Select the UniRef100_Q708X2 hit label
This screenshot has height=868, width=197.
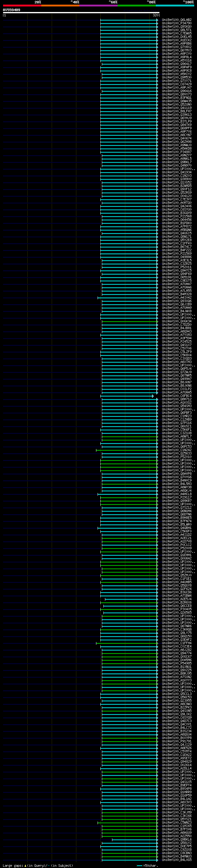click(x=177, y=47)
